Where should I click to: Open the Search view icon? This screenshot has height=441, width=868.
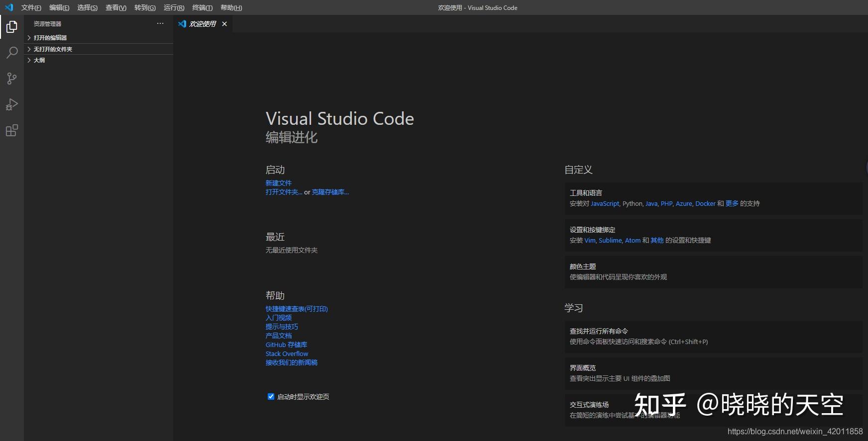(12, 53)
